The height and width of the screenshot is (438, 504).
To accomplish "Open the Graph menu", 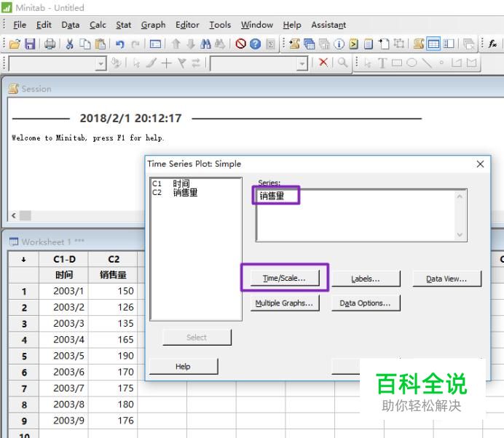I will 153,25.
